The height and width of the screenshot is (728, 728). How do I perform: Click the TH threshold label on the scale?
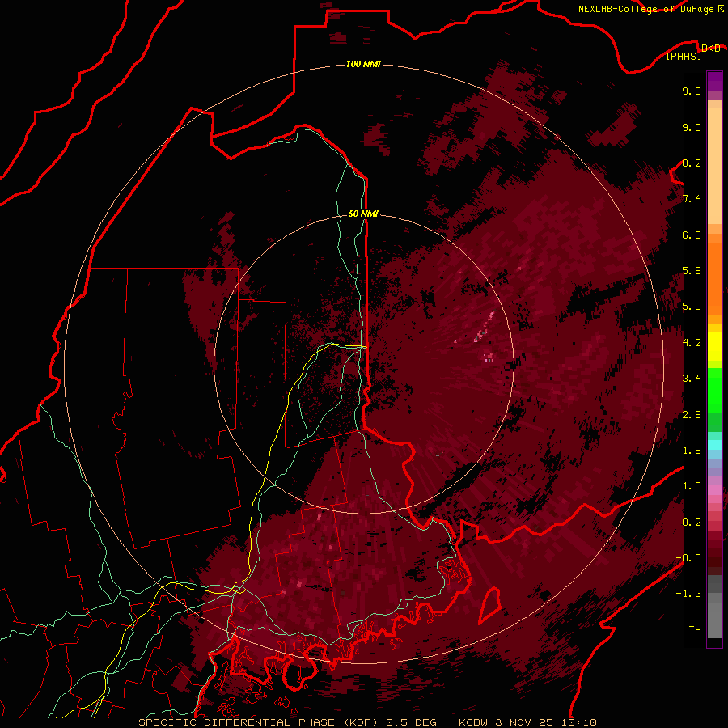click(x=695, y=630)
